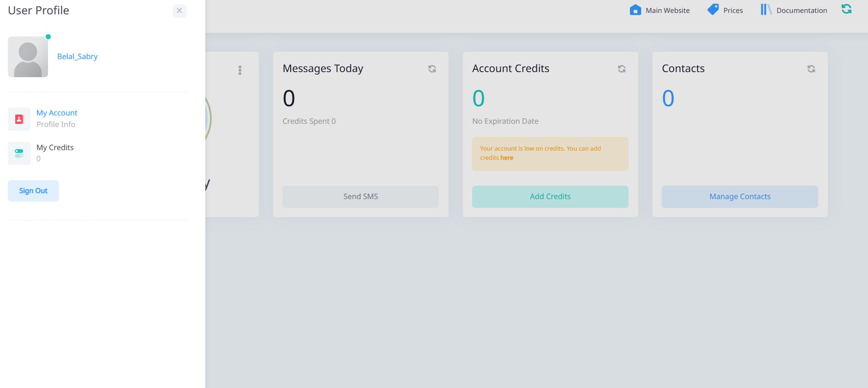Click the 'Messages Today' card heading
This screenshot has height=388, width=868.
point(323,68)
